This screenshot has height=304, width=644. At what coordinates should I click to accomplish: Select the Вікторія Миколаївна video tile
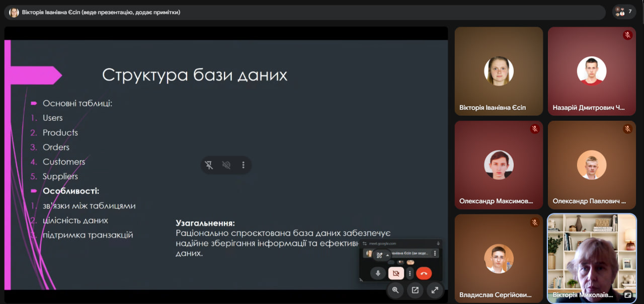click(592, 258)
